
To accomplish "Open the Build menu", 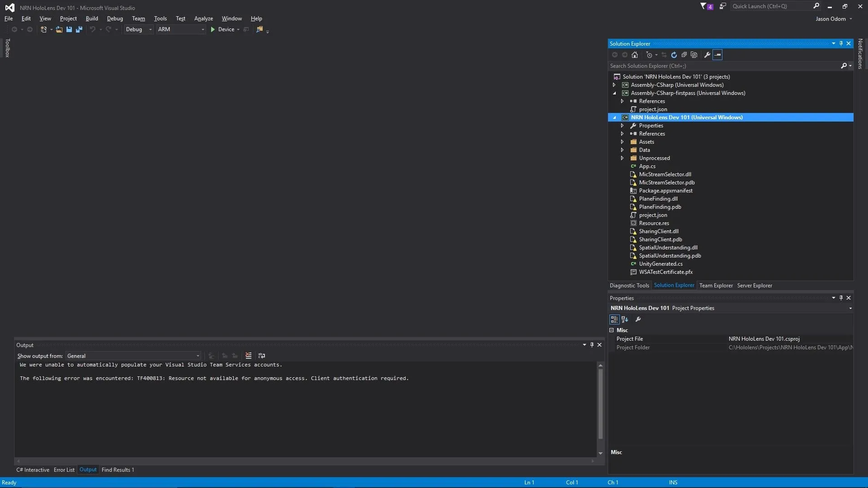I will (92, 19).
